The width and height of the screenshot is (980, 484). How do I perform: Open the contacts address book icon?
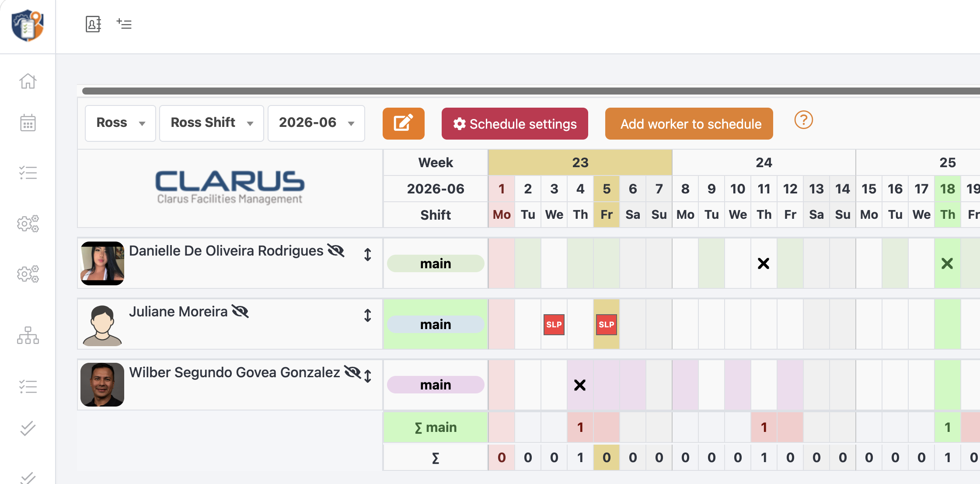(x=93, y=24)
